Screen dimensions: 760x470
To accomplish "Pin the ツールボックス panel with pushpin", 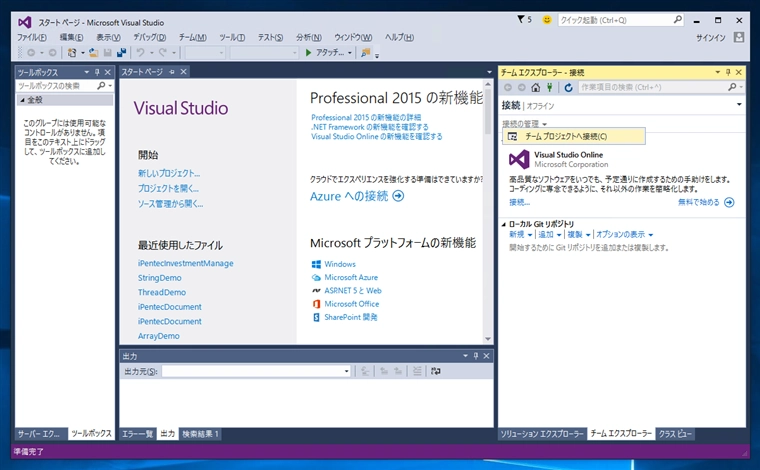I will (x=97, y=72).
